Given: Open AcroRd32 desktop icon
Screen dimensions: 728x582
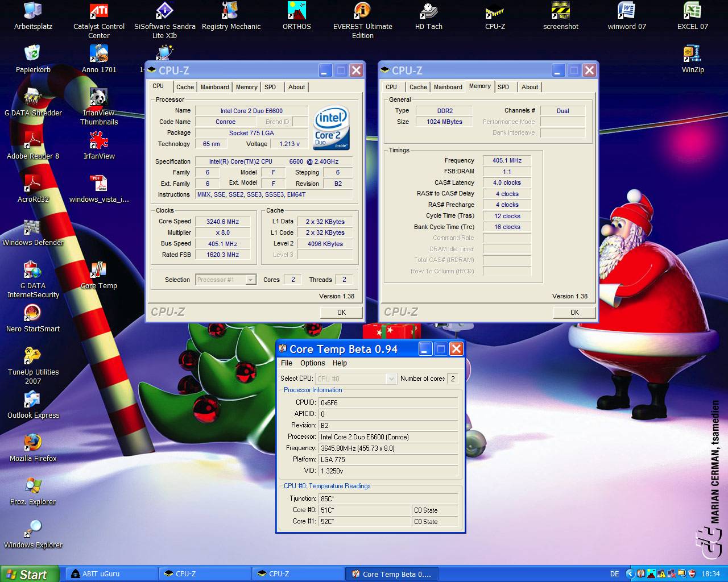Looking at the screenshot, I should (33, 189).
